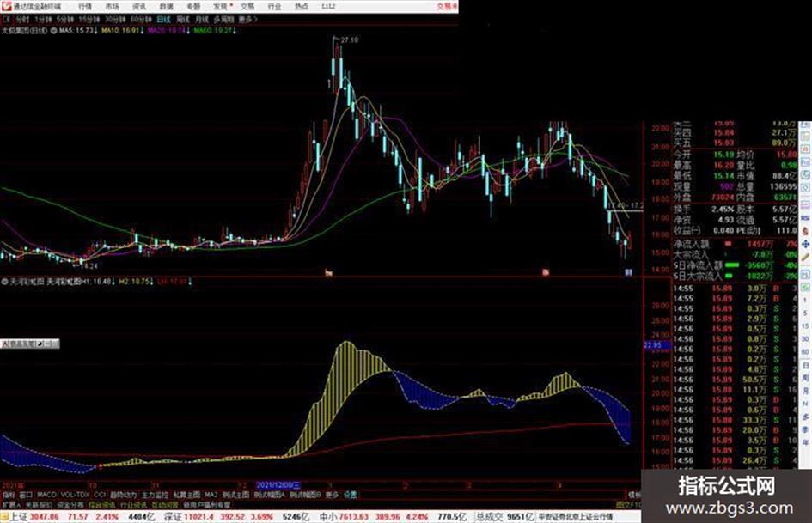
Task: Open the 发现 menu
Action: tap(221, 6)
